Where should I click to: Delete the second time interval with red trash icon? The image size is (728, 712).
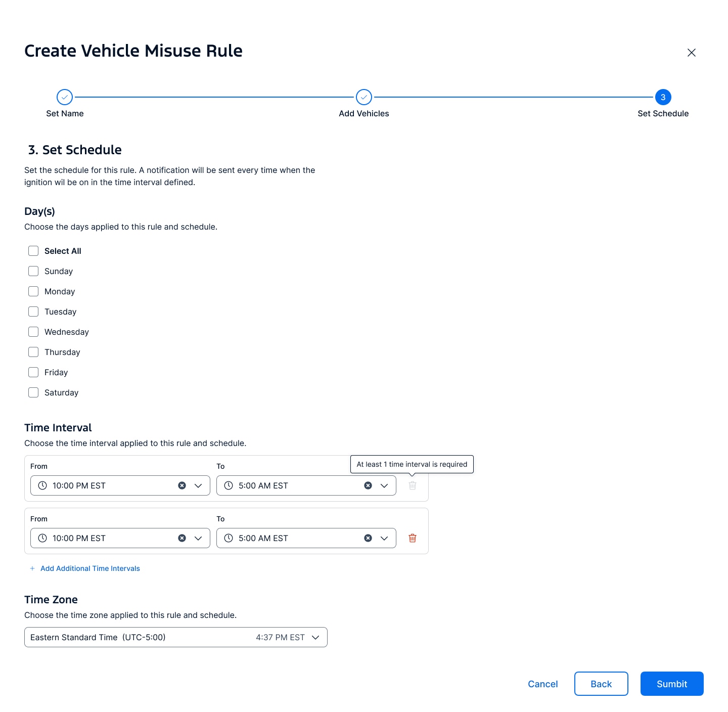pos(413,538)
